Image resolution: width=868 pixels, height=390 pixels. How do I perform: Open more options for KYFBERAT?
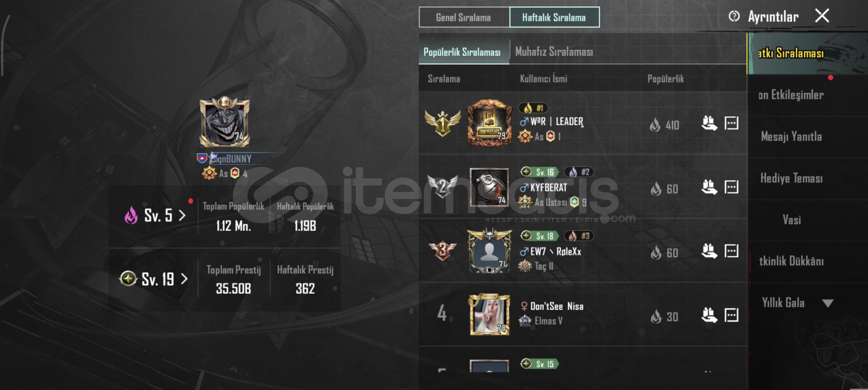(731, 187)
